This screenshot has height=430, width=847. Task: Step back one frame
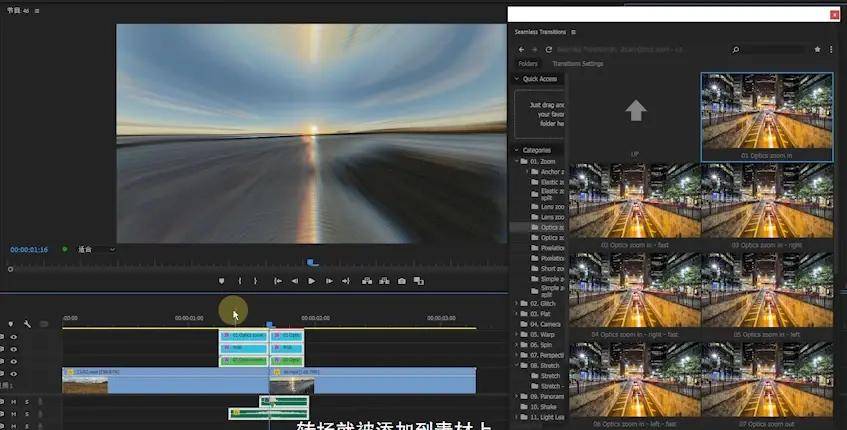pos(295,281)
